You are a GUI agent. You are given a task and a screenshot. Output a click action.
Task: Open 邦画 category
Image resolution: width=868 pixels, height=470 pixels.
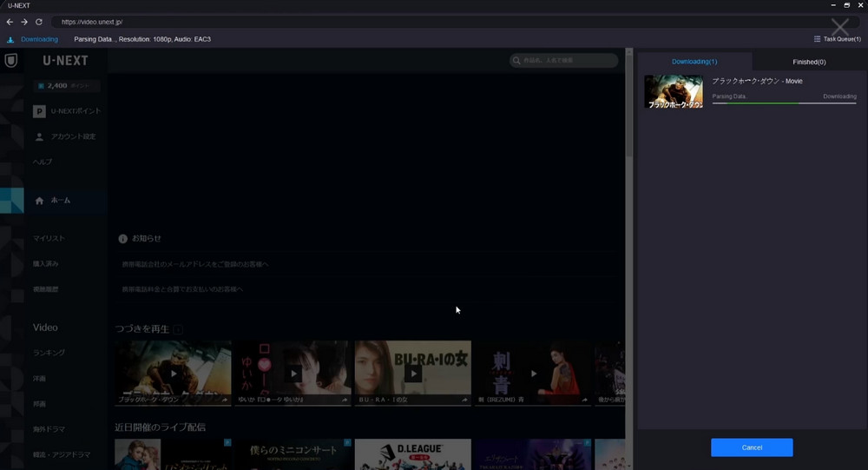click(39, 404)
